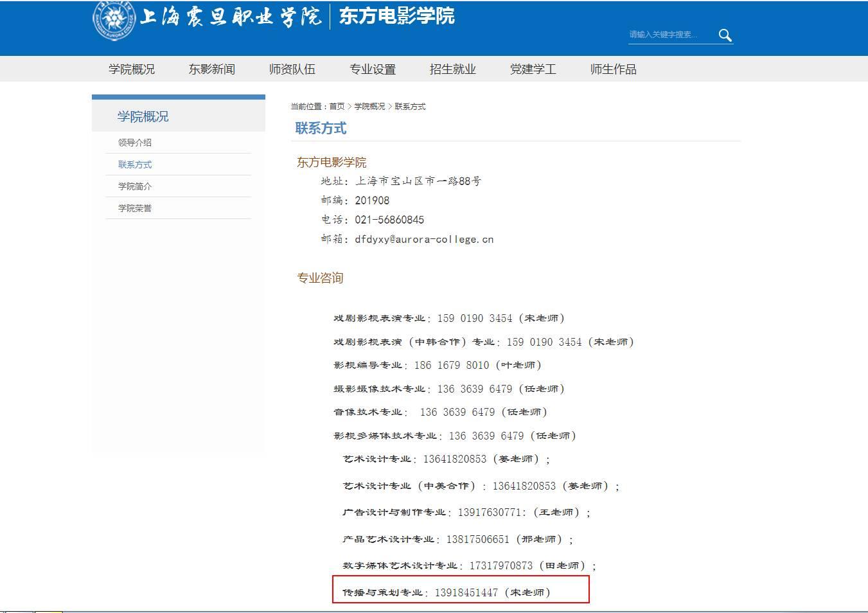Open the 党建学工 navigation menu
Viewport: 868px width, 613px height.
533,69
